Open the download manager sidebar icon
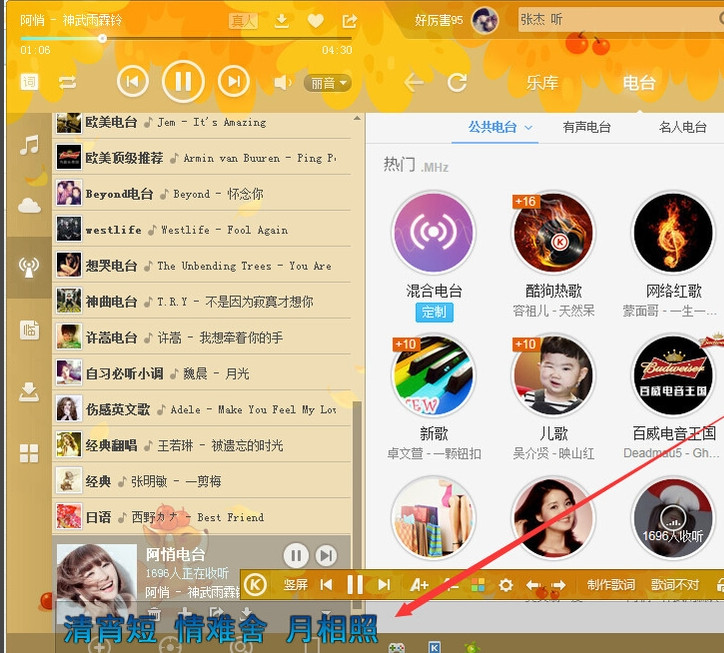This screenshot has height=653, width=724. point(29,392)
